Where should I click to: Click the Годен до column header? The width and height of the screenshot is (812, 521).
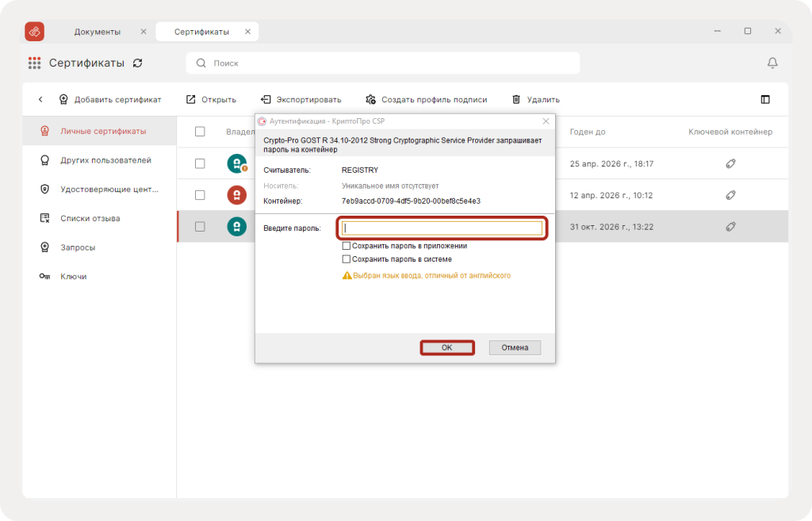[x=588, y=132]
